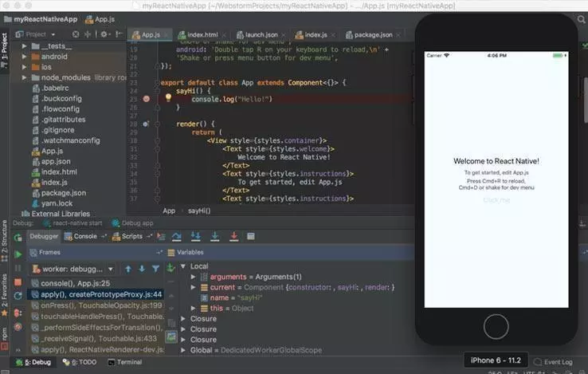Select react-native start debug session
588x374 pixels.
(73, 223)
